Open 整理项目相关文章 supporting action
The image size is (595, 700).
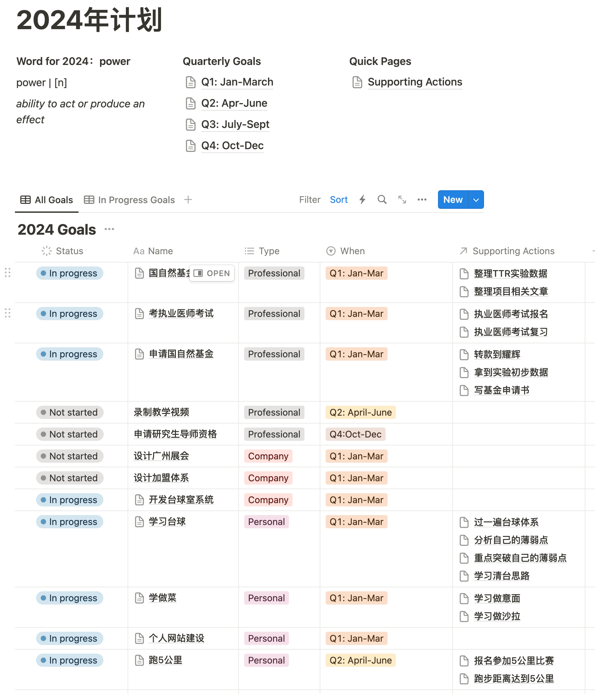click(511, 292)
